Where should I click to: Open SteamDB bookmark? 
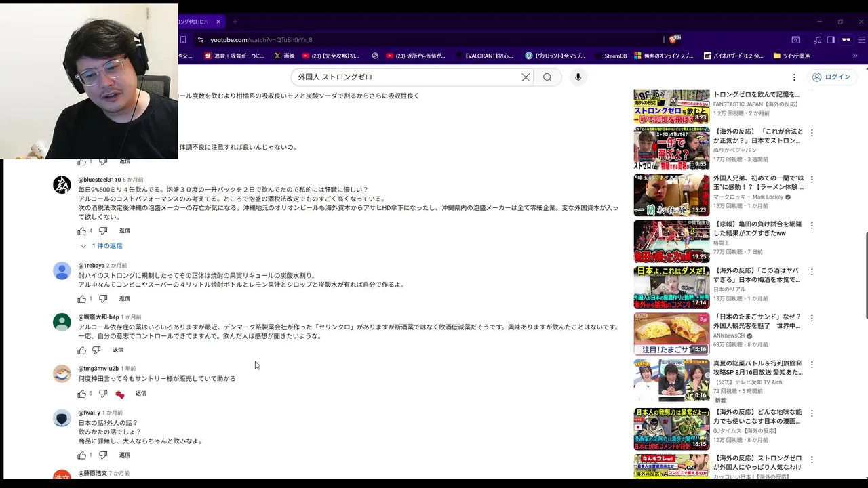click(610, 56)
